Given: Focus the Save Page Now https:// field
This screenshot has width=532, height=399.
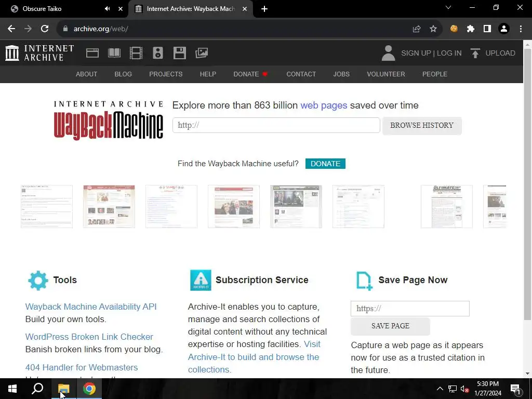Looking at the screenshot, I should (410, 309).
